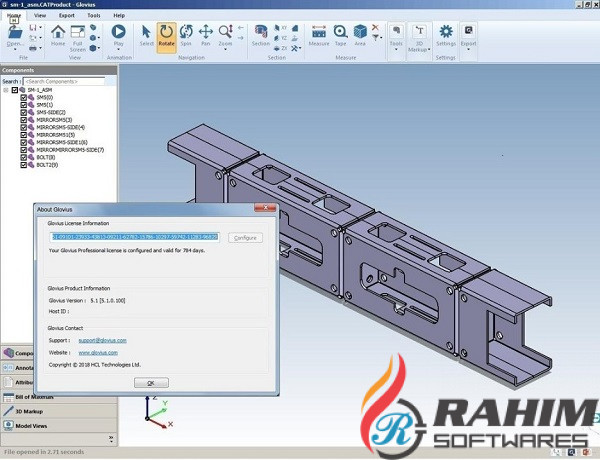The width and height of the screenshot is (600, 460).
Task: Click the Section tool icon
Action: coord(261,31)
